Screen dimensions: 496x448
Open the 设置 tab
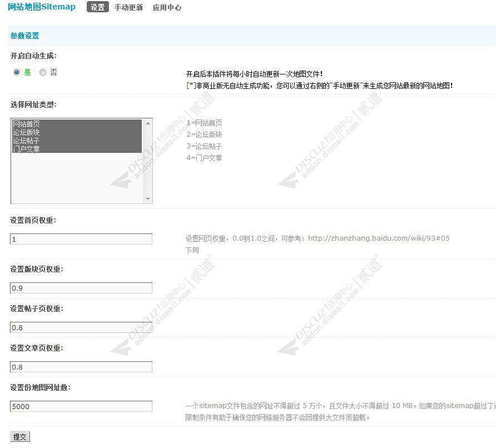[97, 7]
